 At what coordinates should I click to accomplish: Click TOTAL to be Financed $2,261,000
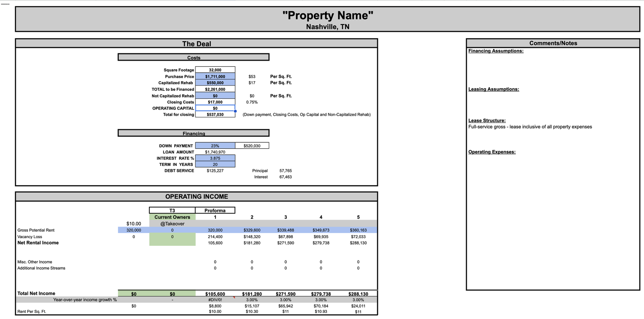pyautogui.click(x=215, y=89)
